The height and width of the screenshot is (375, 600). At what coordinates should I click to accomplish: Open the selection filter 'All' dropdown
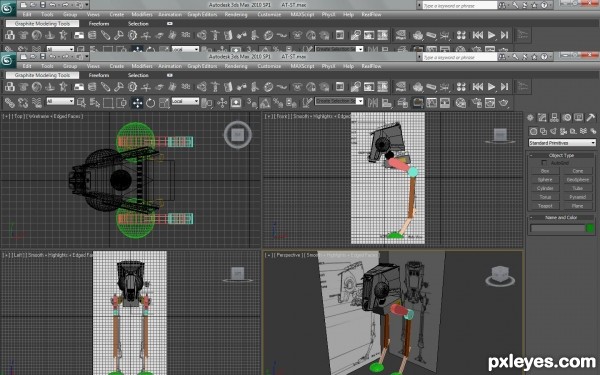click(x=60, y=101)
